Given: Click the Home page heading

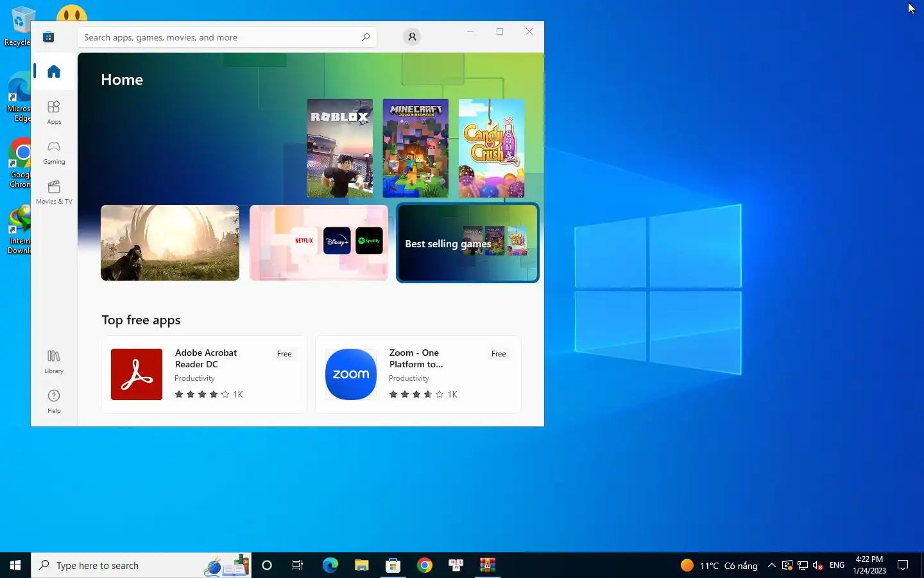Looking at the screenshot, I should [122, 80].
